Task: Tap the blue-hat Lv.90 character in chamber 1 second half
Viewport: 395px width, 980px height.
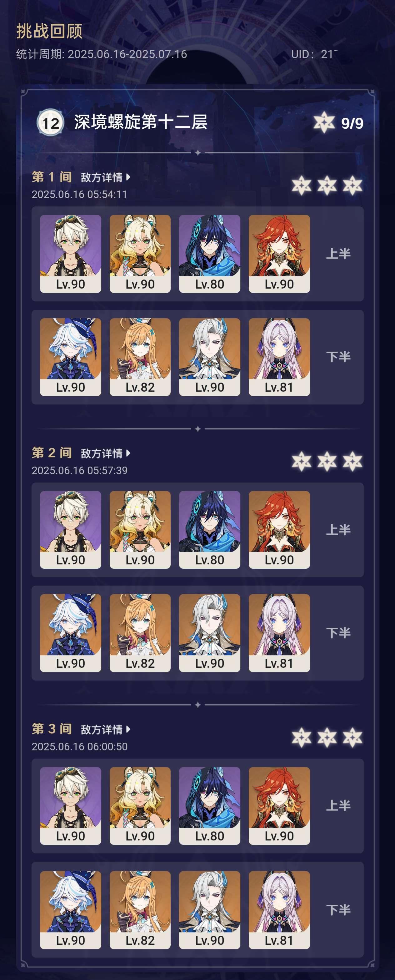Action: pyautogui.click(x=70, y=357)
